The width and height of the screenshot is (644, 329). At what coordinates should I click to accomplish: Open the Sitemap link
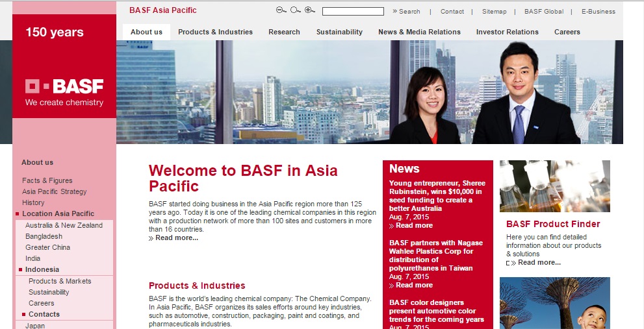494,12
